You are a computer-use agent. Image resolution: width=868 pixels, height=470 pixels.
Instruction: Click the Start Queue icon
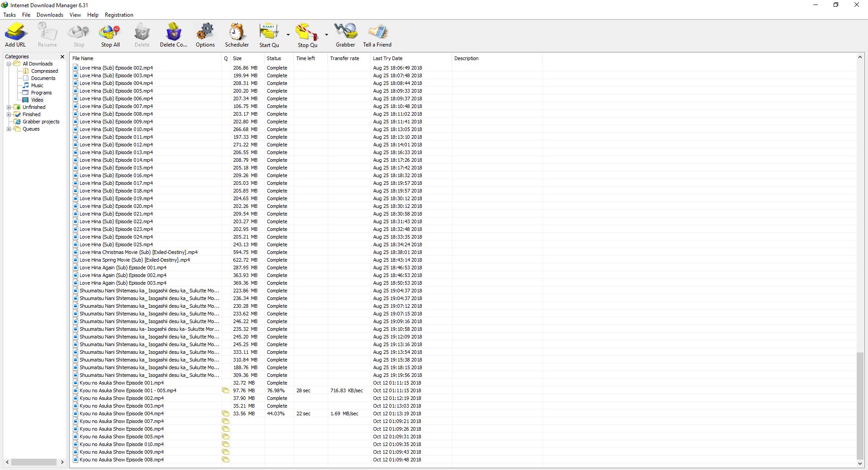click(269, 33)
